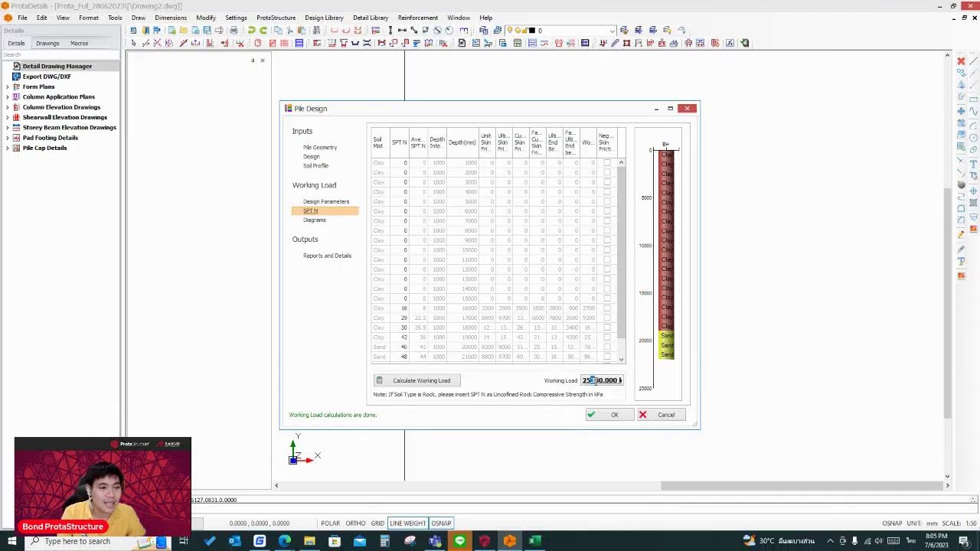This screenshot has width=980, height=551.
Task: Select Detail Drawing Manager in the tree
Action: coord(57,67)
